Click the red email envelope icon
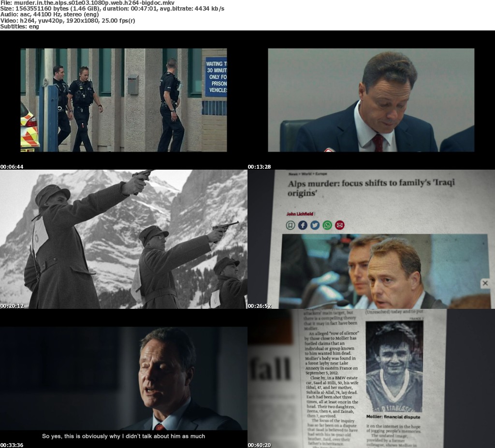Image resolution: width=495 pixels, height=448 pixels. [340, 225]
